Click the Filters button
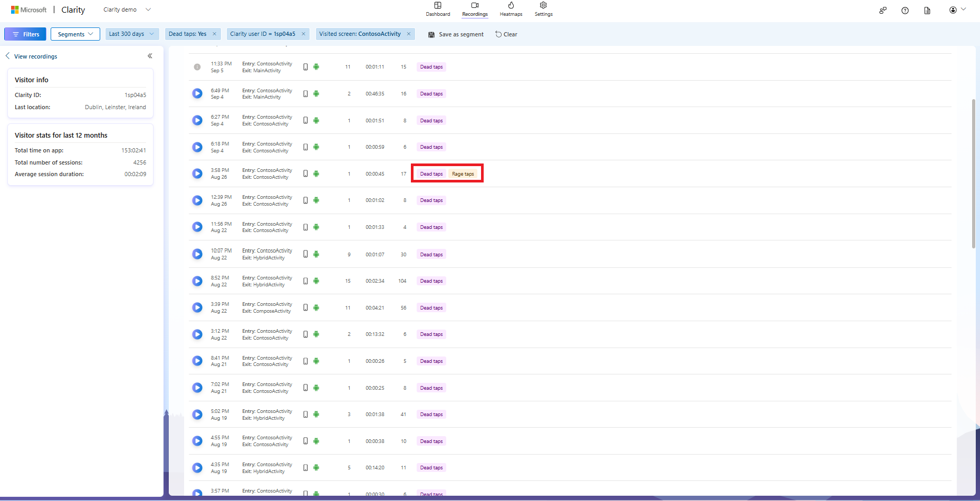This screenshot has height=501, width=980. pyautogui.click(x=25, y=34)
